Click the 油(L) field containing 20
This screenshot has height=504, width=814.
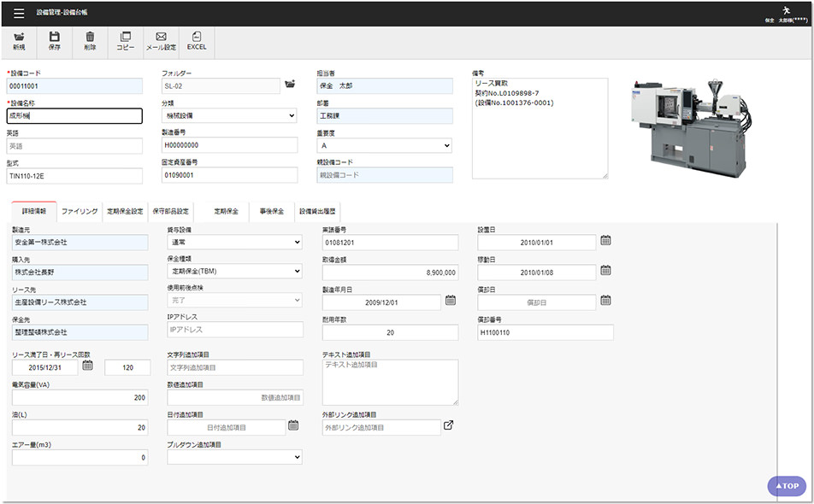point(80,428)
